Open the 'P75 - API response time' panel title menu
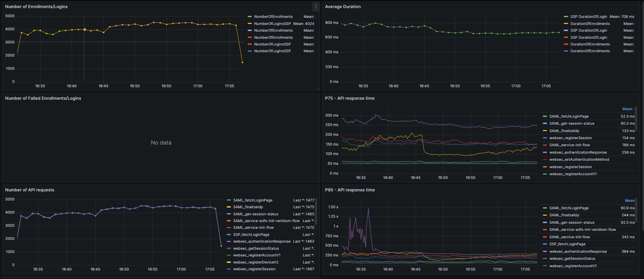The width and height of the screenshot is (644, 279). point(350,98)
